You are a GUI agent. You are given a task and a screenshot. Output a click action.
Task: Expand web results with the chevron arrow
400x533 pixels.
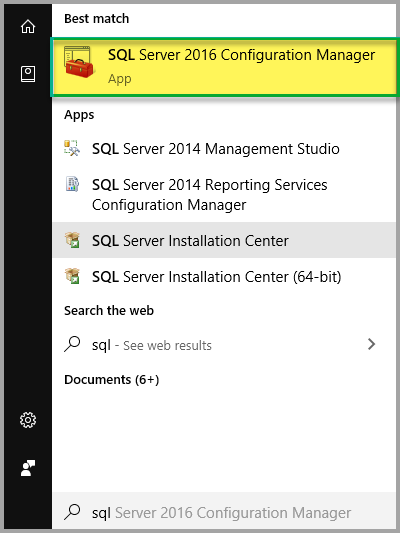tap(371, 344)
